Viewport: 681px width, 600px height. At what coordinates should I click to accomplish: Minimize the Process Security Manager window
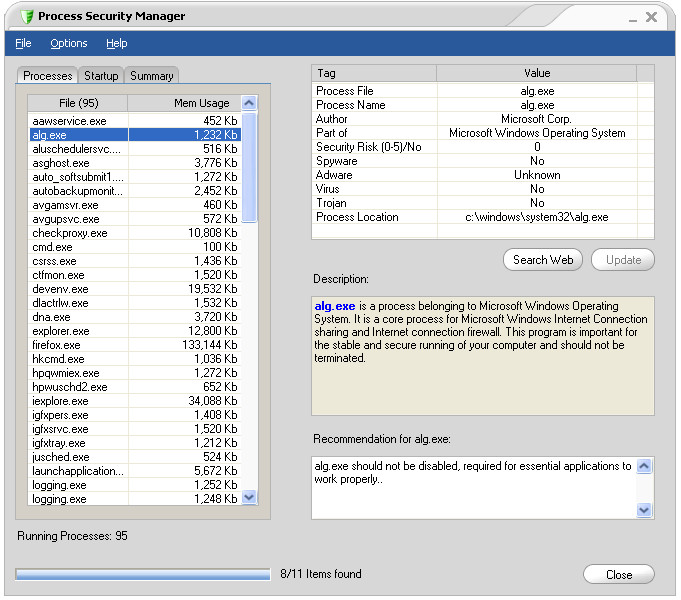click(x=632, y=17)
